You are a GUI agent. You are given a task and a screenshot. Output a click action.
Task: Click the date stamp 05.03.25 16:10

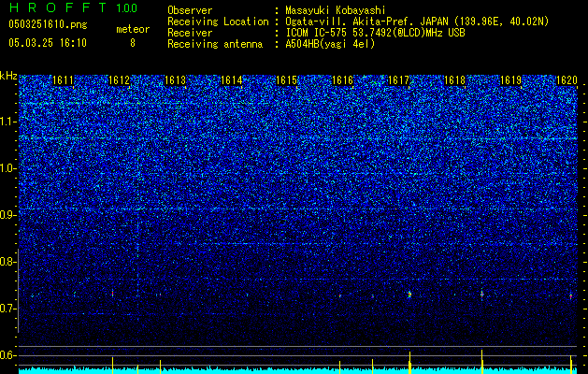pos(48,43)
